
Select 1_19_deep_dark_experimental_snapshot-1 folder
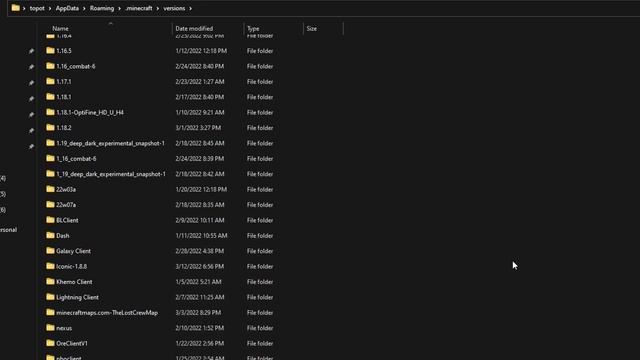[111, 174]
